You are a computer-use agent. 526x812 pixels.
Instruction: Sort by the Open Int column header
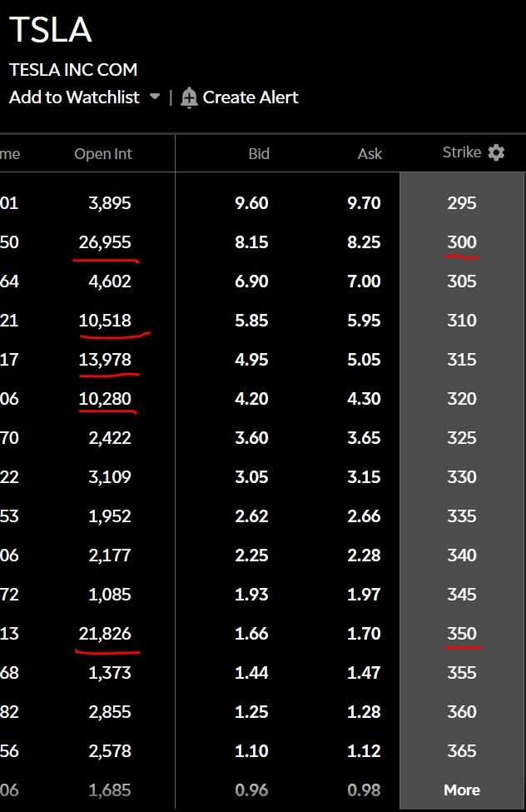click(x=103, y=154)
